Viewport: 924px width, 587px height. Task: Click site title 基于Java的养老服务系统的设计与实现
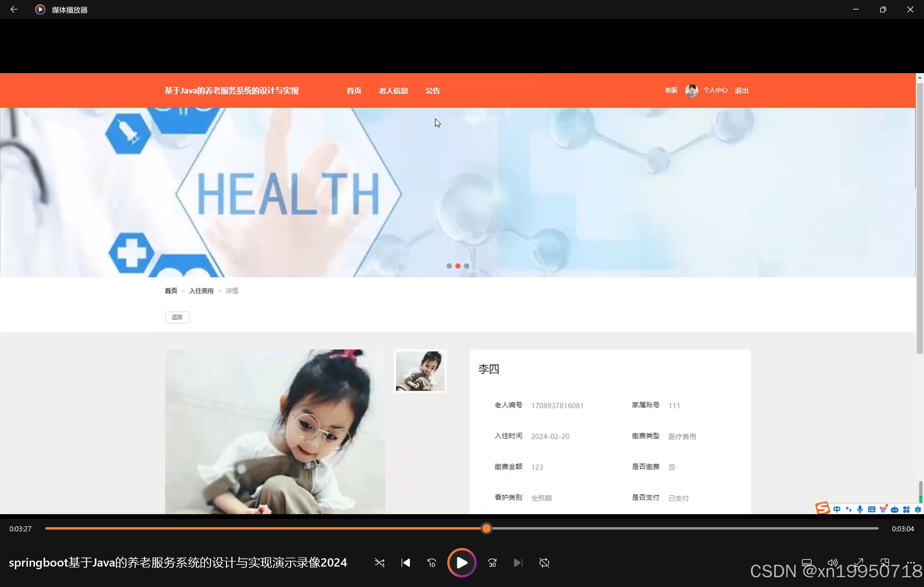point(231,91)
